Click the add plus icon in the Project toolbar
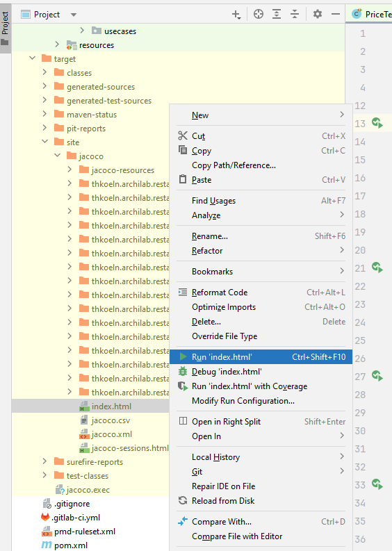 [x=236, y=15]
